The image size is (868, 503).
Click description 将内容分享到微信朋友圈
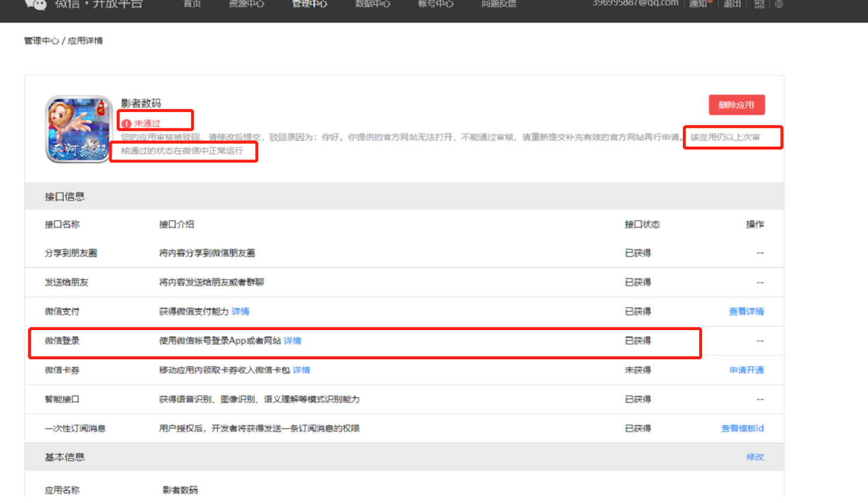pos(207,253)
